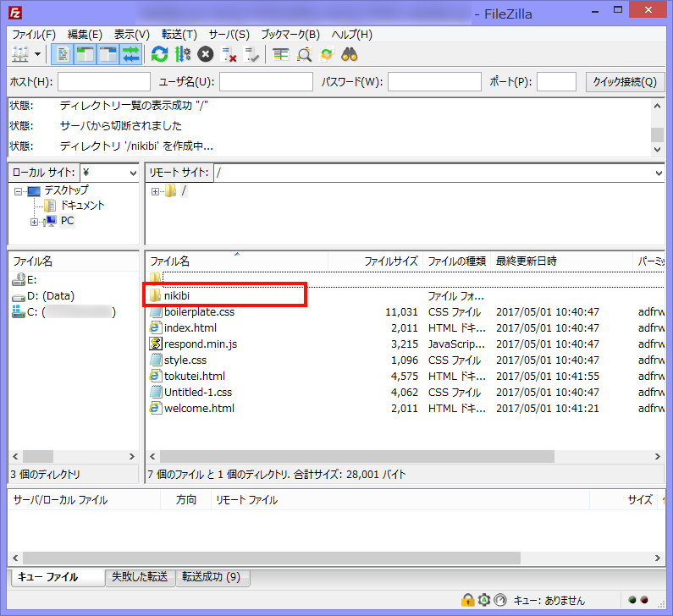
Task: Click message log scroll-up arrow
Action: (658, 106)
